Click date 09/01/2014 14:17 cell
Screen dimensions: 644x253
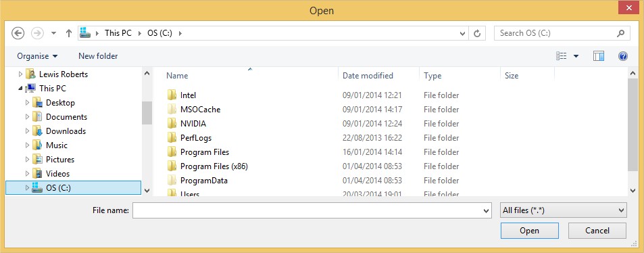click(x=372, y=110)
